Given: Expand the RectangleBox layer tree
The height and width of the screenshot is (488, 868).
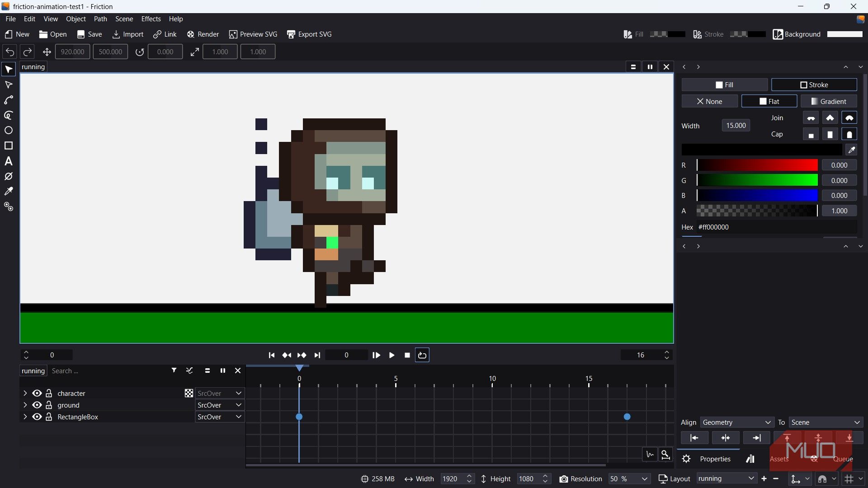Looking at the screenshot, I should (25, 417).
